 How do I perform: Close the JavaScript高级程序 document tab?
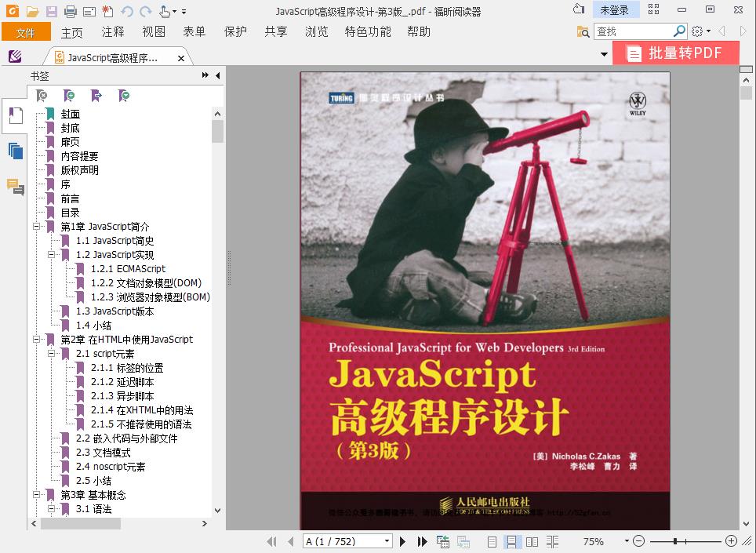181,58
